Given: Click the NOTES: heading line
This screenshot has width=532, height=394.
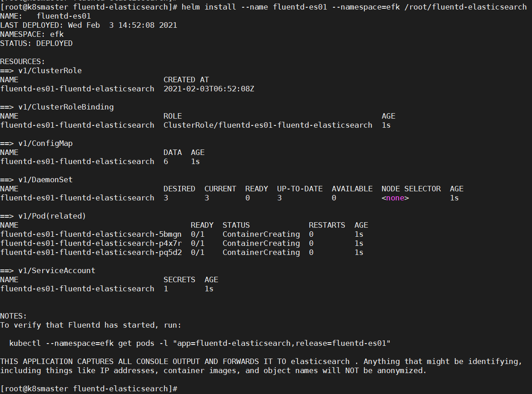Looking at the screenshot, I should (13, 316).
